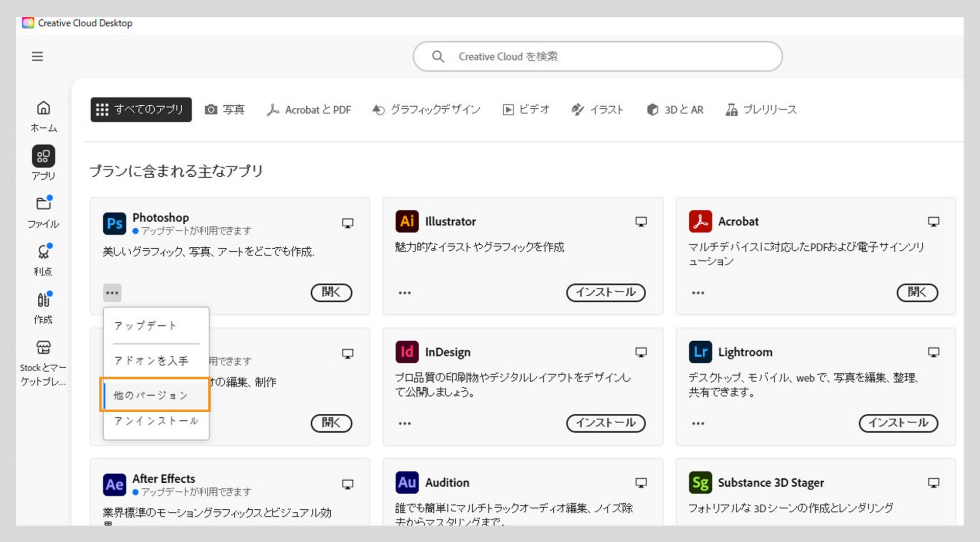Image resolution: width=980 pixels, height=542 pixels.
Task: Switch to the すべてのアプリ tab
Action: pyautogui.click(x=141, y=109)
